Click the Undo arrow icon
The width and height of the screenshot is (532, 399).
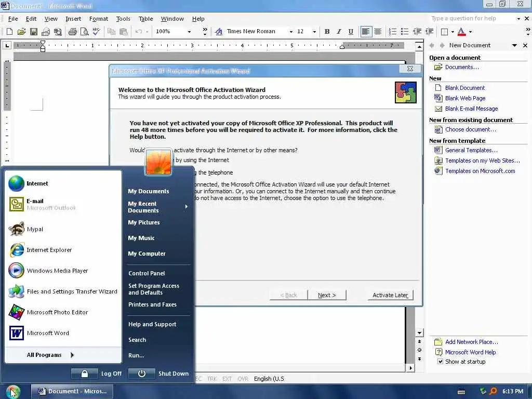(x=138, y=32)
